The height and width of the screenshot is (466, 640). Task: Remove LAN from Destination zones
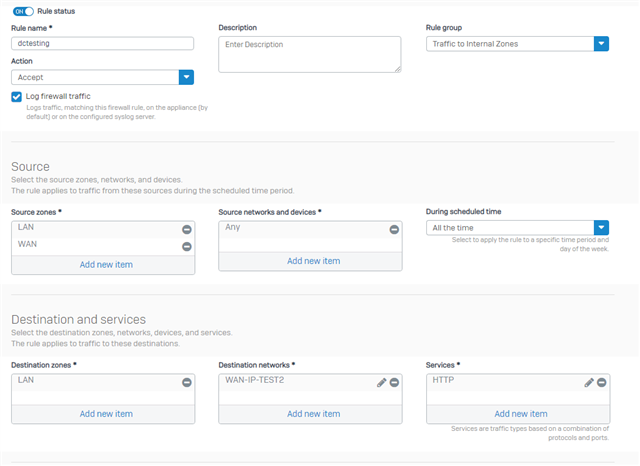point(187,382)
